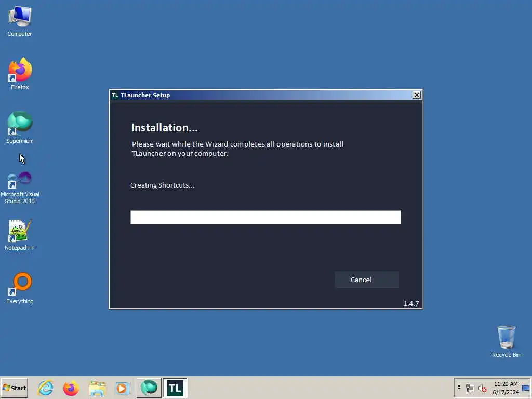Click the TLauncher Setup title bar icon

click(x=115, y=95)
